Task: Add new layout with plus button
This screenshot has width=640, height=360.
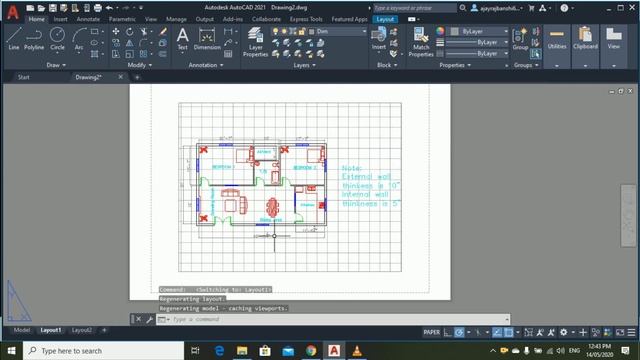Action: (x=104, y=330)
